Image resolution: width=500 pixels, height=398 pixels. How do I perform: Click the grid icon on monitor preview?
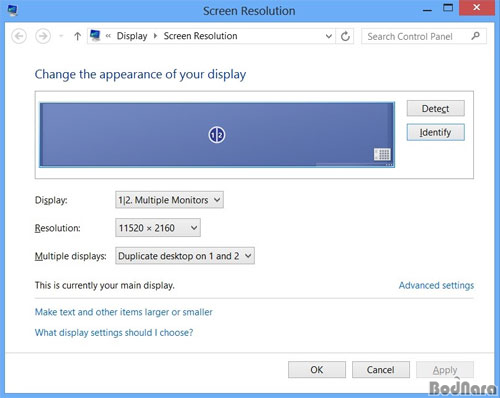click(x=382, y=154)
